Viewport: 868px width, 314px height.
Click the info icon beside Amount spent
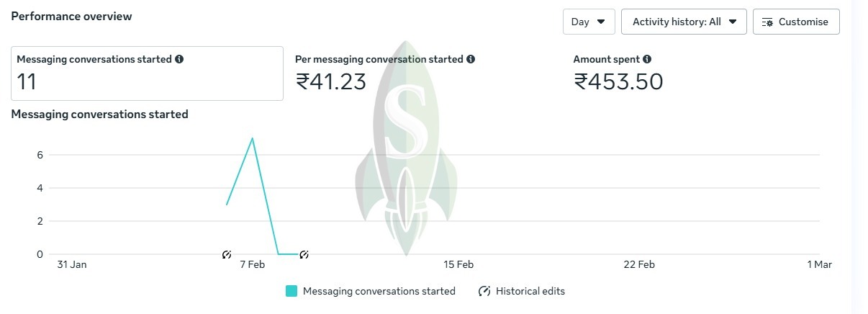(x=647, y=60)
